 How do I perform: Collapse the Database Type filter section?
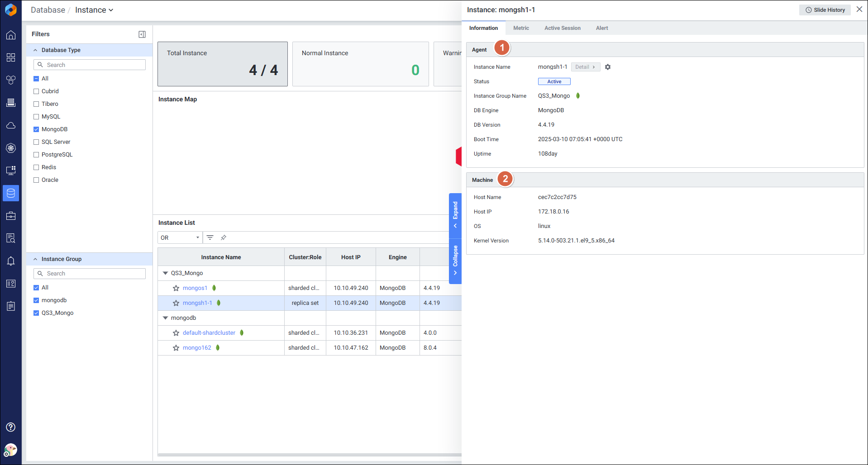[x=35, y=50]
